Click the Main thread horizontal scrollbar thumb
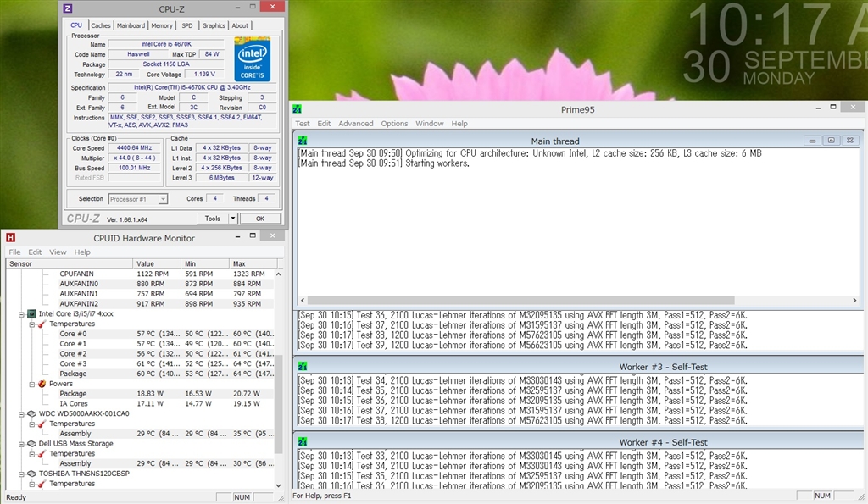868x504 pixels. click(x=521, y=300)
